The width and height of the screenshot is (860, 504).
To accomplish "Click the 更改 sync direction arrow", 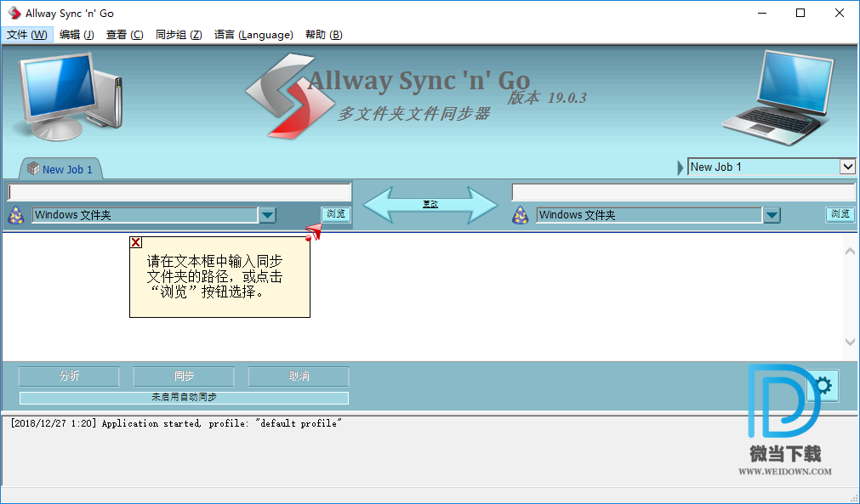I will 430,204.
